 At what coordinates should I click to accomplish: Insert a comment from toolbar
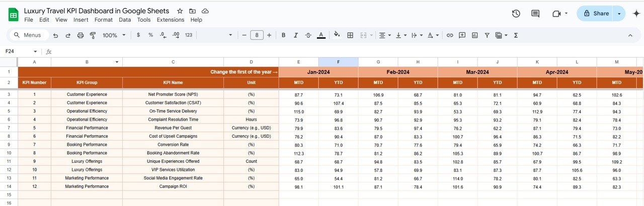(x=461, y=35)
